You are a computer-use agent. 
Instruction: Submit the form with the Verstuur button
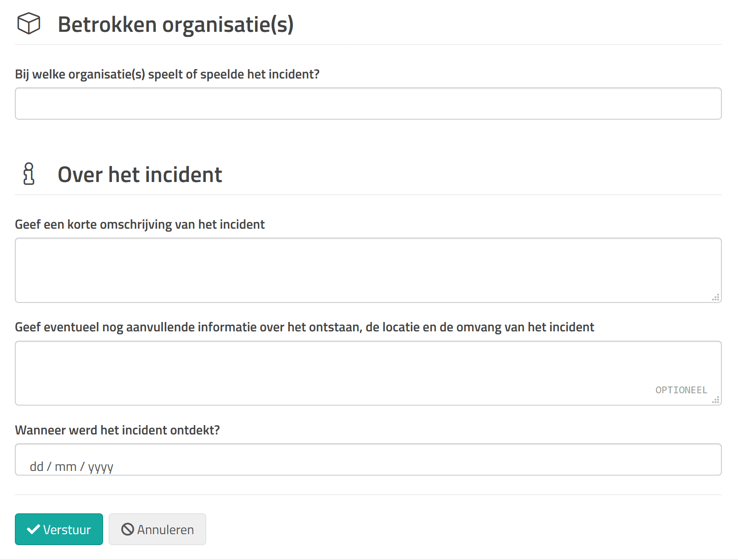59,529
